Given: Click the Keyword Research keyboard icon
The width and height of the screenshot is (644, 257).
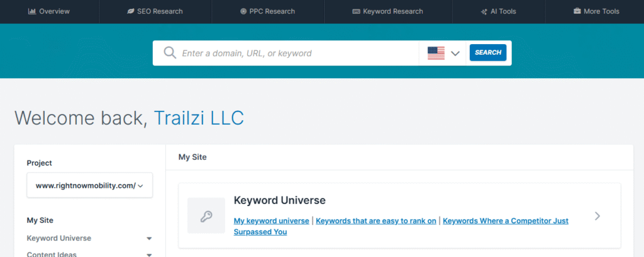Looking at the screenshot, I should (x=356, y=11).
